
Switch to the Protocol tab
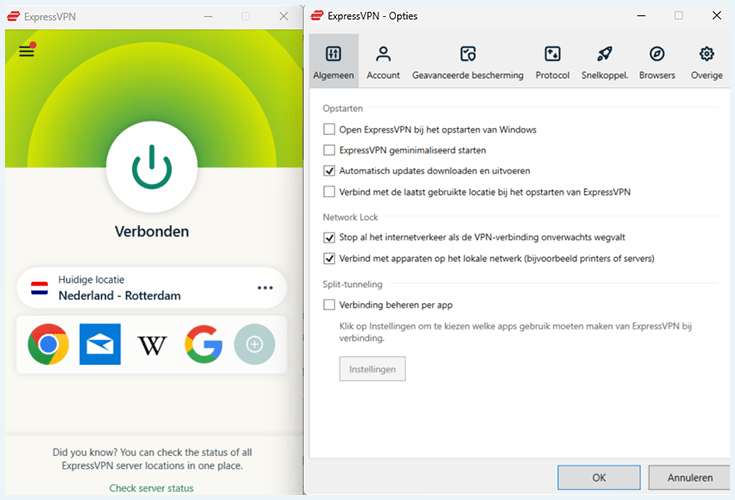553,61
